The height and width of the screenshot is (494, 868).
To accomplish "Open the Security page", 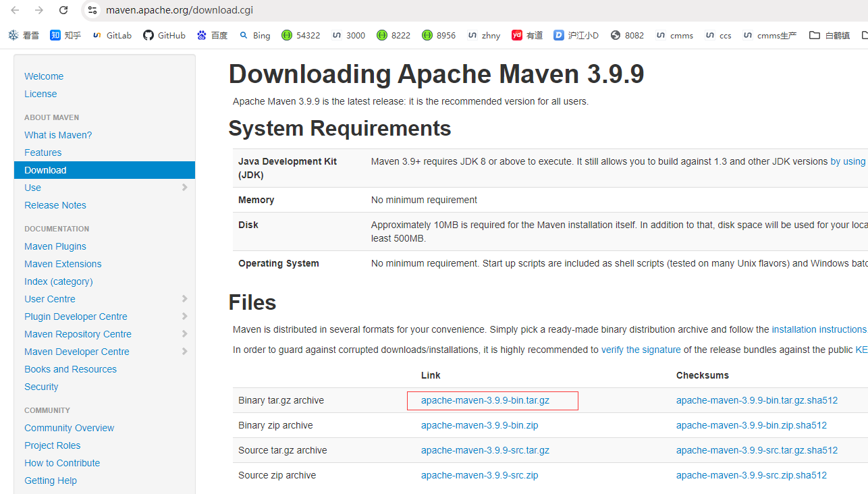I will [41, 387].
